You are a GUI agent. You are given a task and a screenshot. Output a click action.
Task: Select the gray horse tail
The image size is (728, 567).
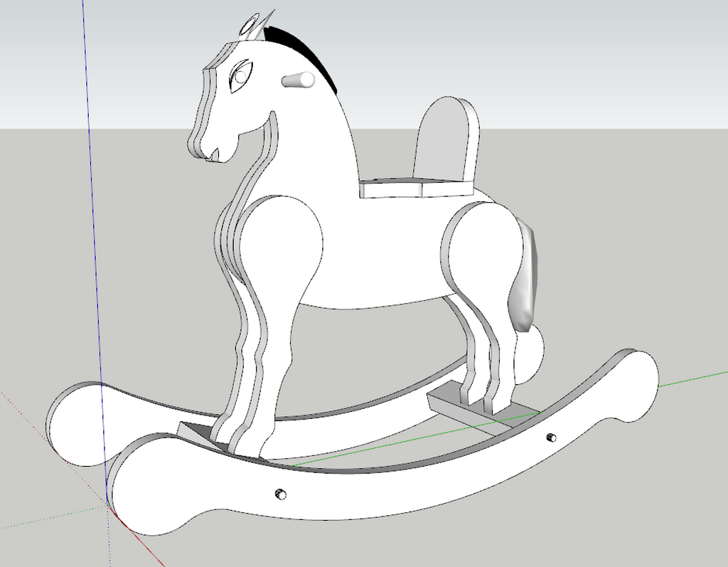tap(525, 275)
